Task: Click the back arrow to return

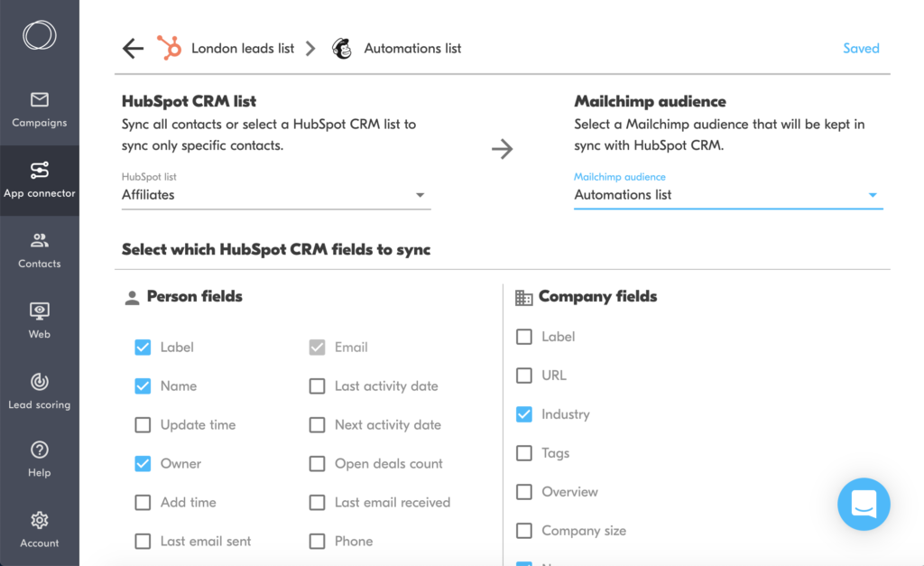Action: click(x=132, y=48)
